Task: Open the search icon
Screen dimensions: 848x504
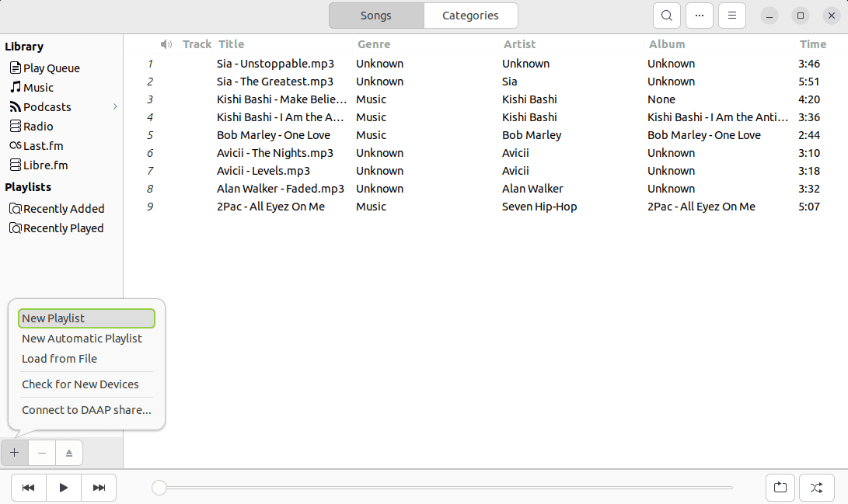Action: (666, 15)
